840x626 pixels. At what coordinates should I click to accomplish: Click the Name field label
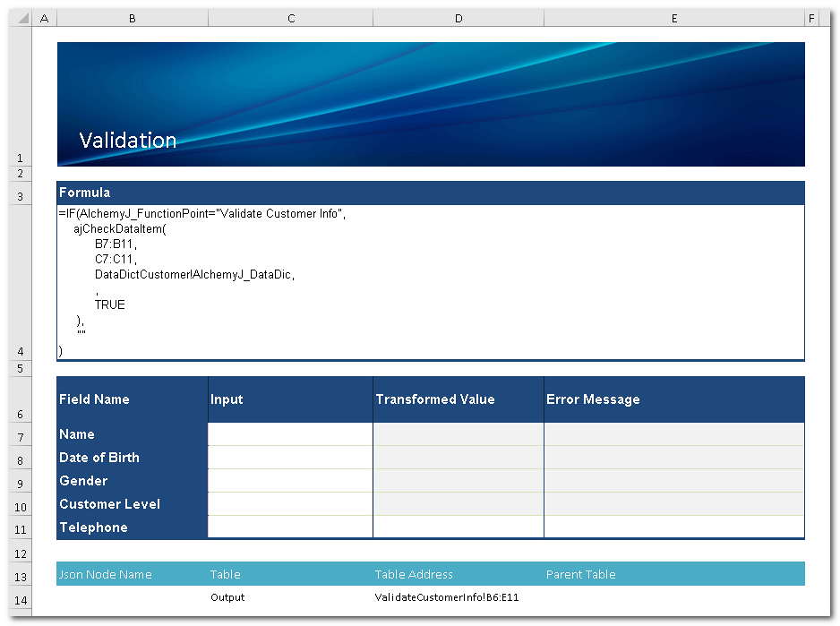pyautogui.click(x=133, y=434)
